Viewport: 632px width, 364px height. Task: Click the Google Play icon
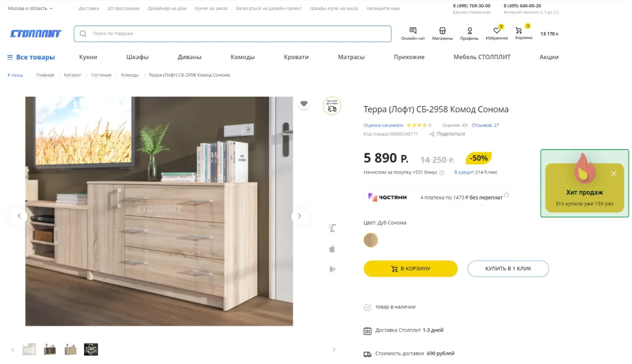tap(332, 269)
